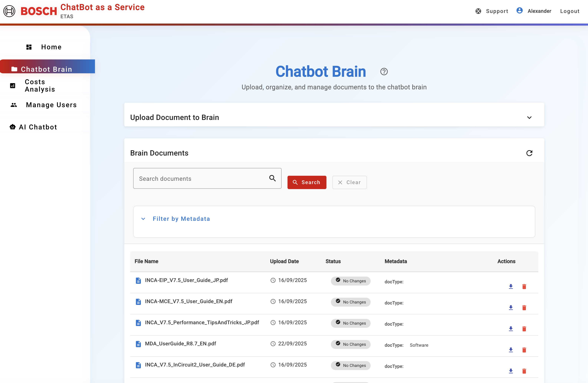Open Home in the sidebar
588x383 pixels.
51,47
